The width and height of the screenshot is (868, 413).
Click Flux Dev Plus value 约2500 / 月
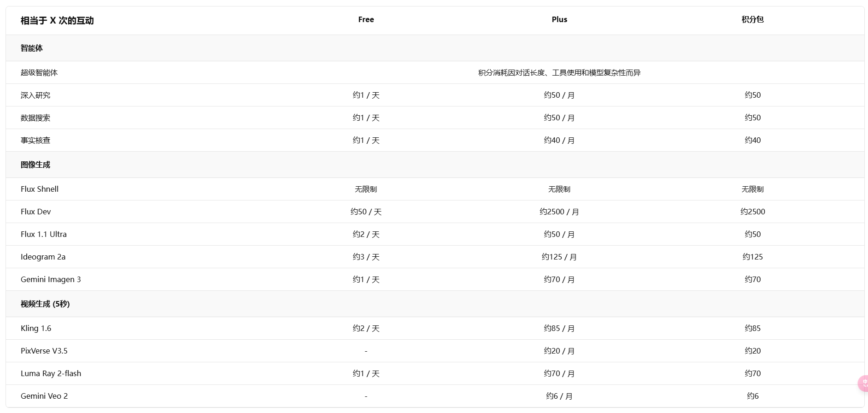pyautogui.click(x=559, y=212)
